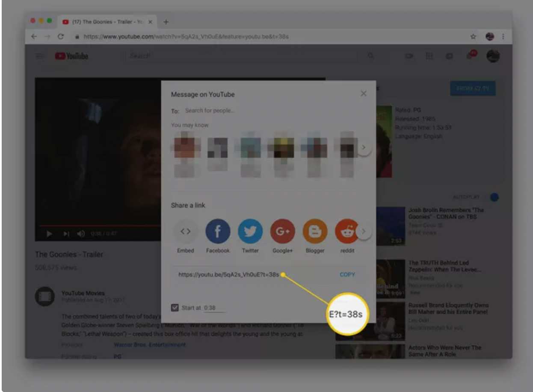Uncheck the Start at checkbox
The image size is (533, 392).
[175, 307]
